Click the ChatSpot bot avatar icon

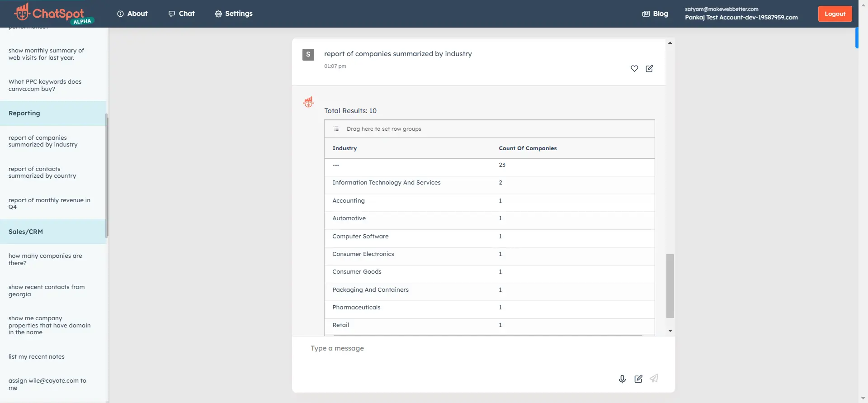pos(308,102)
